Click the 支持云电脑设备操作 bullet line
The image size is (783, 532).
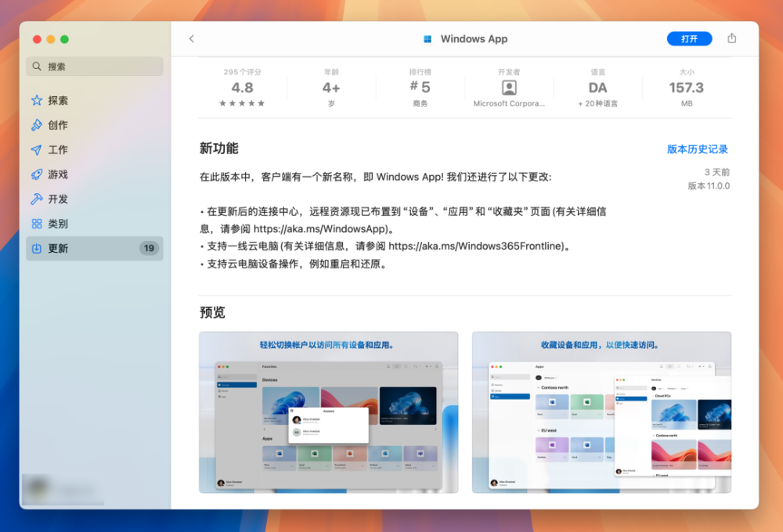(x=294, y=264)
